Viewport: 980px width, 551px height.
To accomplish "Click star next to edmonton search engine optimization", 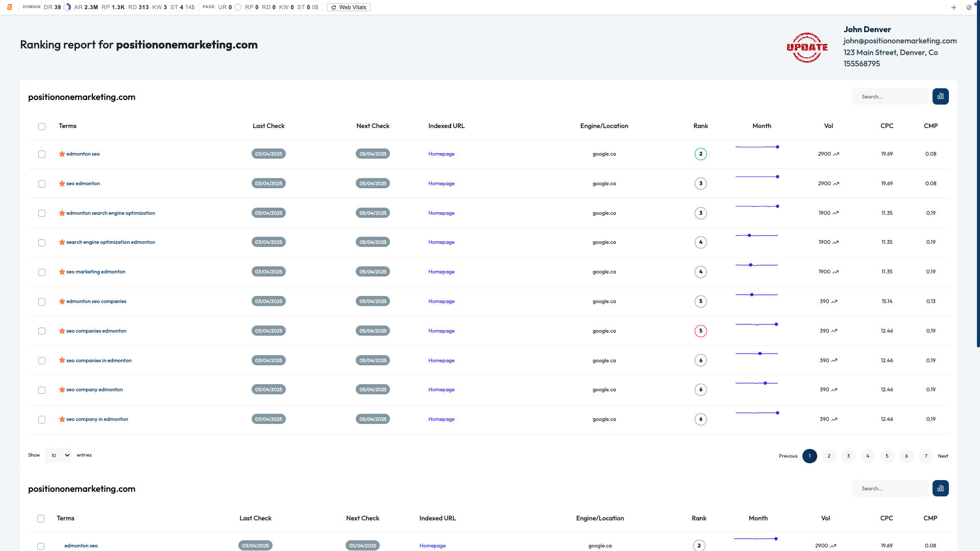I will tap(62, 213).
